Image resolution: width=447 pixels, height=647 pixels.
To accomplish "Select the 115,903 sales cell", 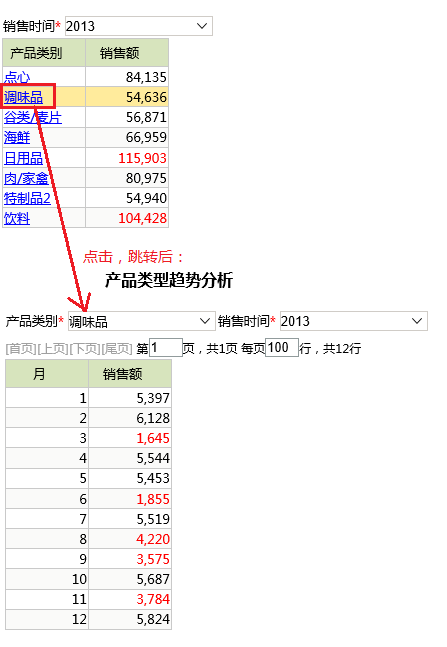I will pos(127,158).
